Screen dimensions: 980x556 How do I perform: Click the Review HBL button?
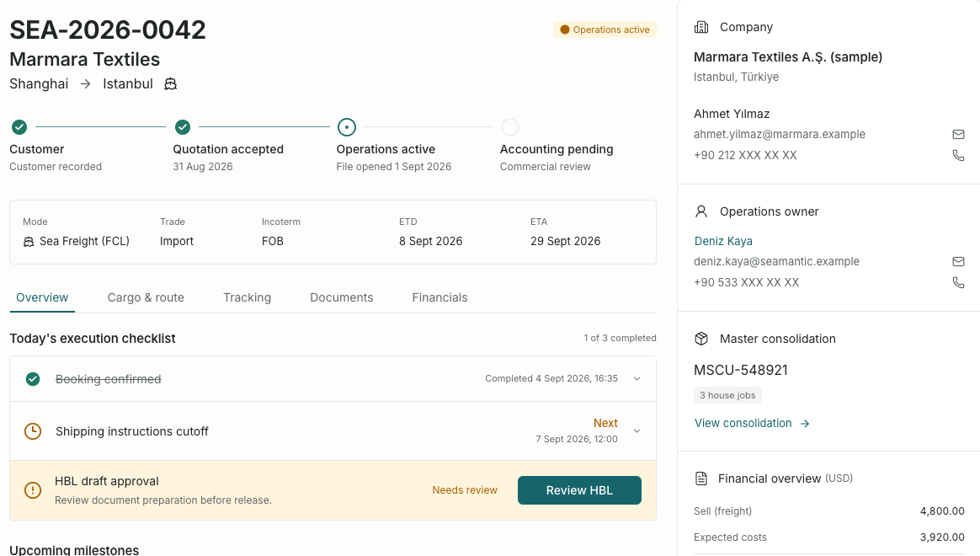point(579,490)
